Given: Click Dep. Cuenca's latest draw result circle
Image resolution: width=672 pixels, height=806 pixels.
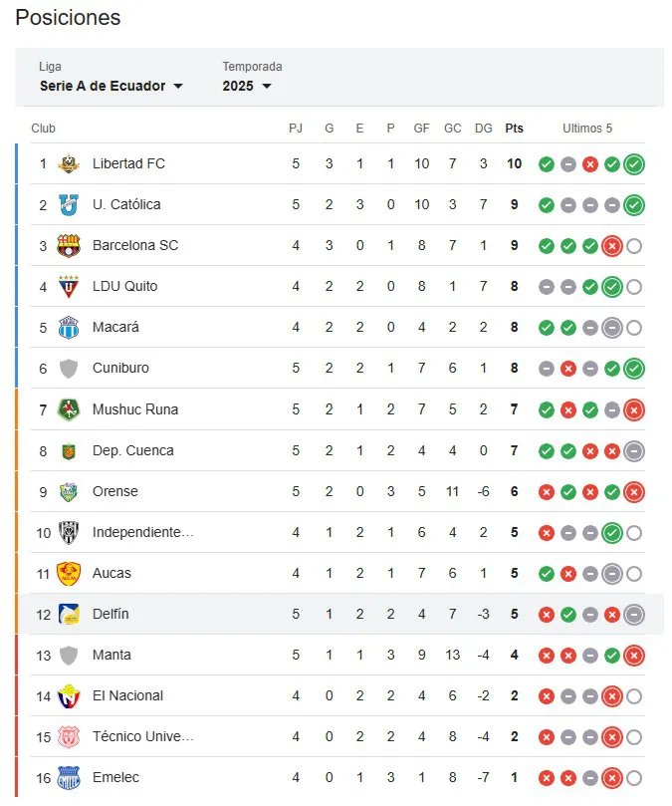Looking at the screenshot, I should 634,450.
